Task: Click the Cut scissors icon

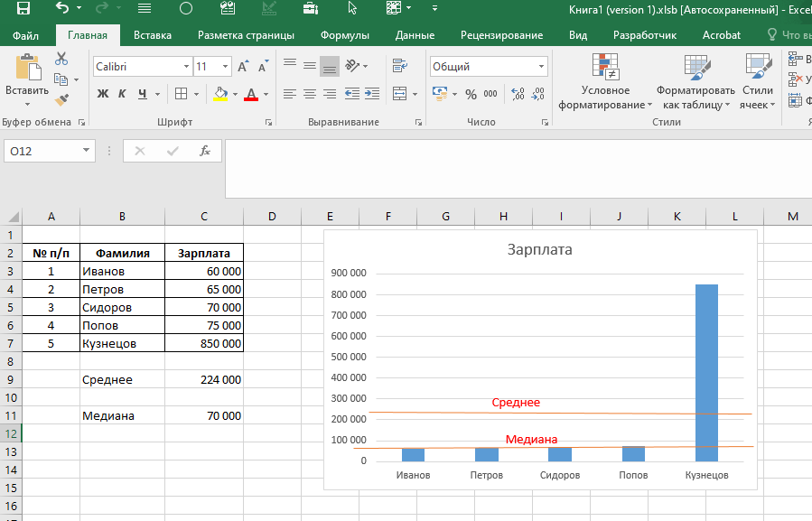Action: coord(61,59)
